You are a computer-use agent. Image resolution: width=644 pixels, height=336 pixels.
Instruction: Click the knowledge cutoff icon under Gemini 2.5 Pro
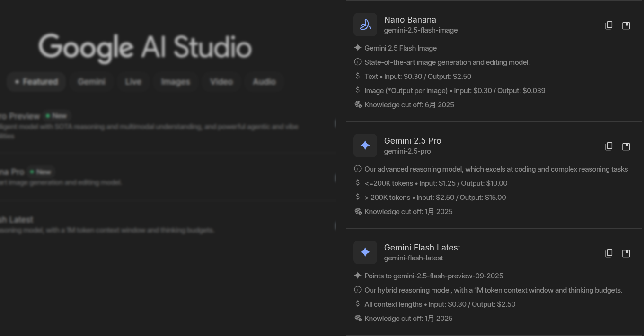coord(358,211)
